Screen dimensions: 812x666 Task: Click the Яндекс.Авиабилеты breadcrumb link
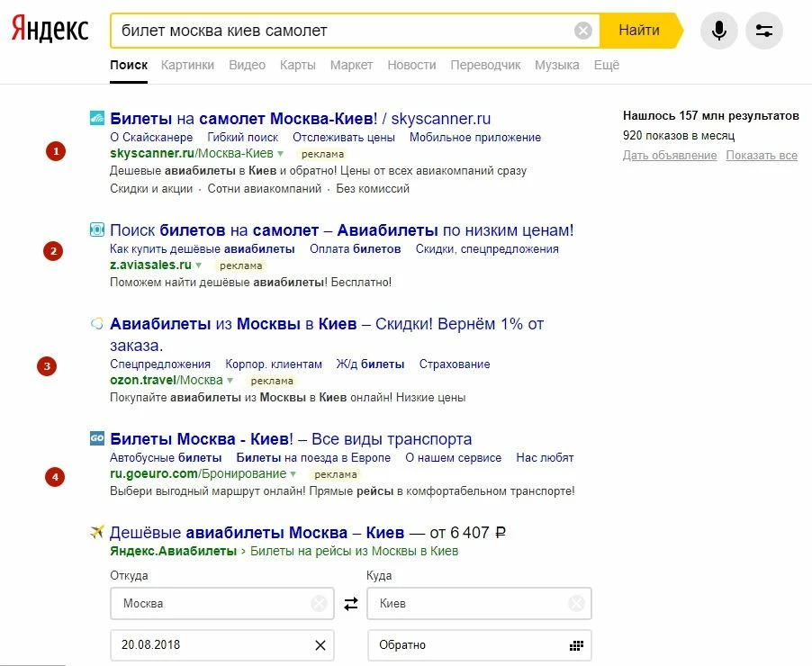click(174, 551)
